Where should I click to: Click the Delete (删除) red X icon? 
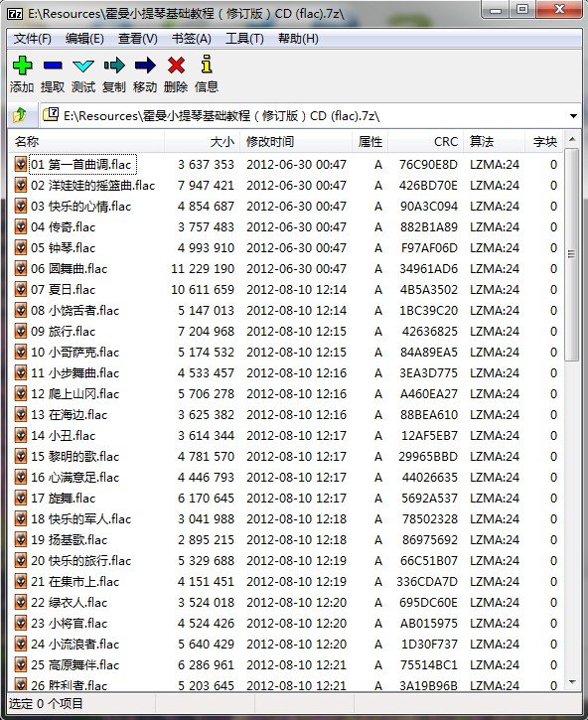click(176, 66)
